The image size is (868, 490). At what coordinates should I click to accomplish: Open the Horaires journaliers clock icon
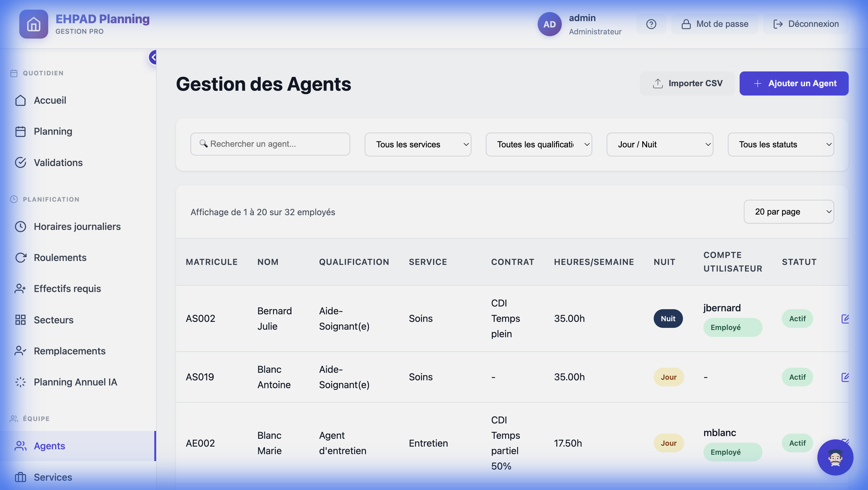pyautogui.click(x=20, y=226)
